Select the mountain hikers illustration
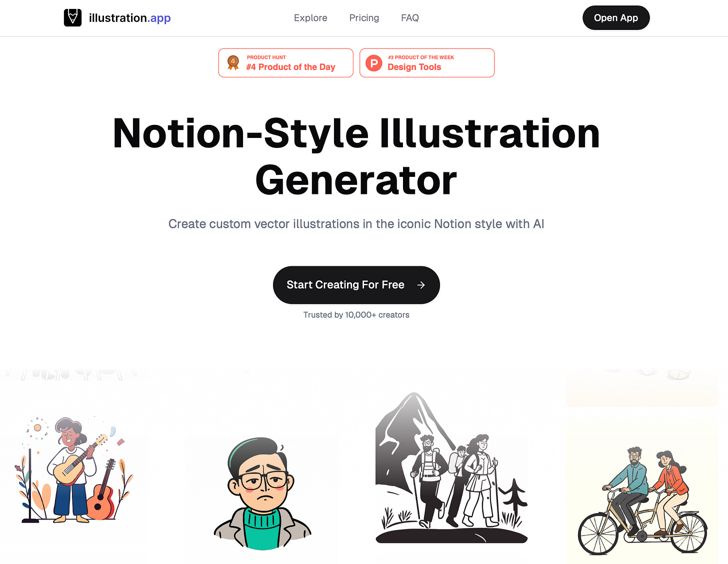 pos(451,468)
